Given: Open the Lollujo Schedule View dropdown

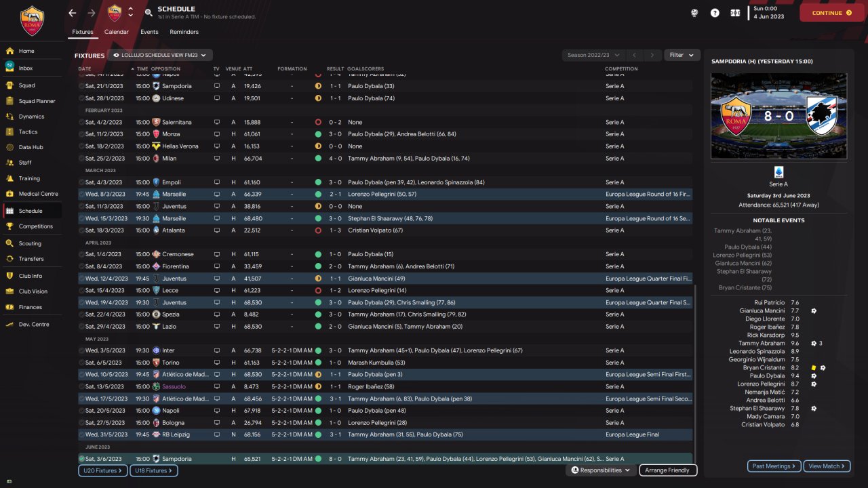Looking at the screenshot, I should click(160, 55).
